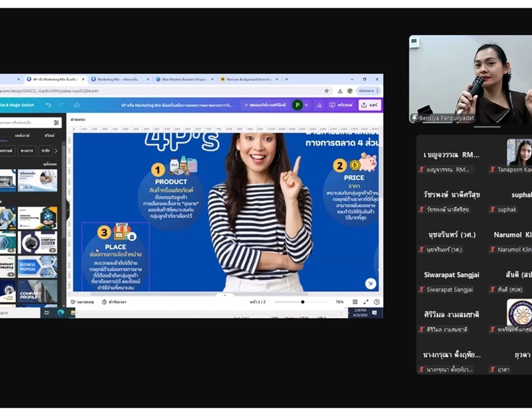532x416 pixels.
Task: Click the zoom slider handle
Action: click(303, 302)
